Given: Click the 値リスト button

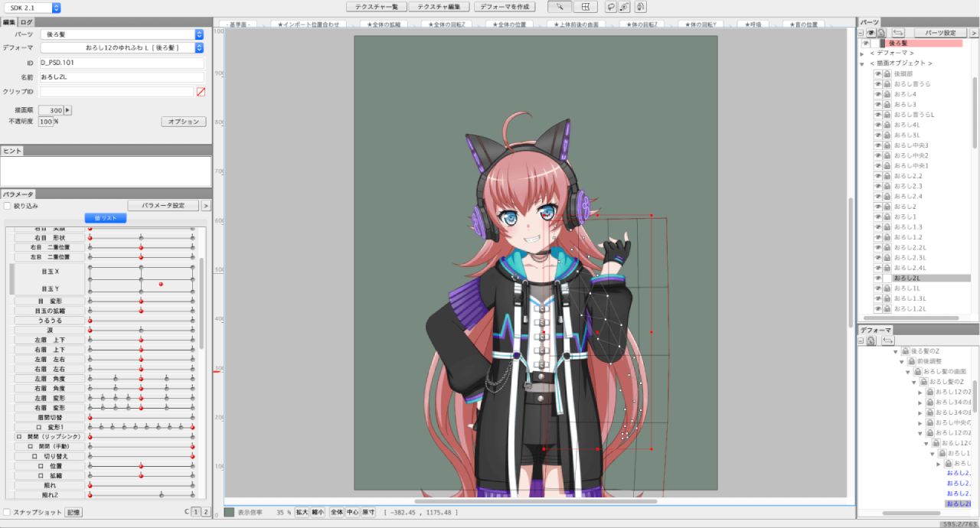Looking at the screenshot, I should click(105, 218).
